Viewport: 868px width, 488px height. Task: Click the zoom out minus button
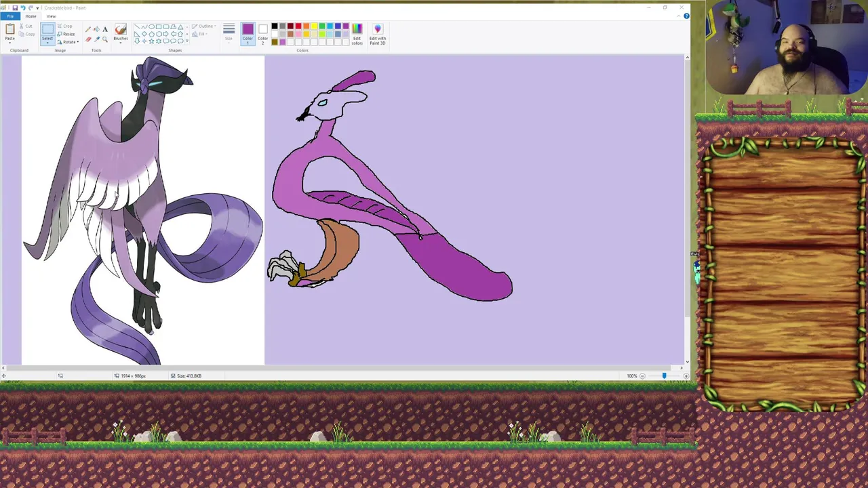pos(642,376)
